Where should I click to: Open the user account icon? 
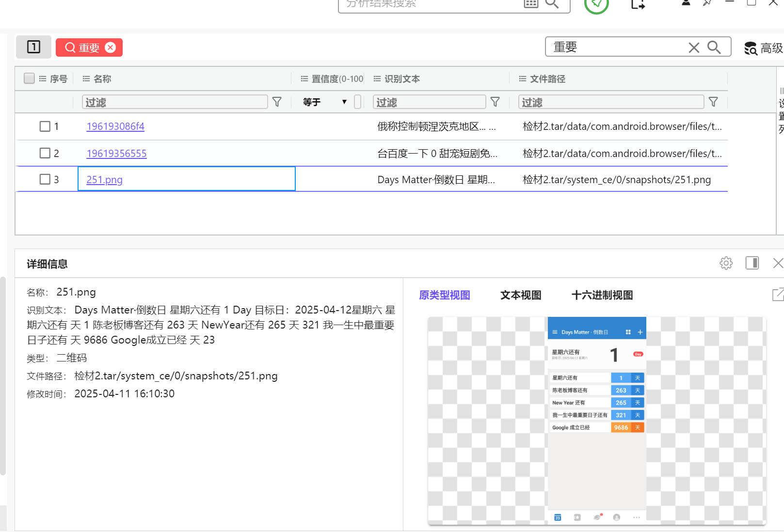(x=685, y=2)
